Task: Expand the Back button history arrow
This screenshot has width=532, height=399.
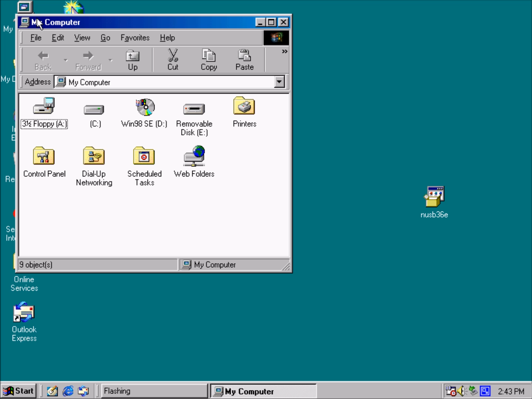Action: [x=65, y=60]
